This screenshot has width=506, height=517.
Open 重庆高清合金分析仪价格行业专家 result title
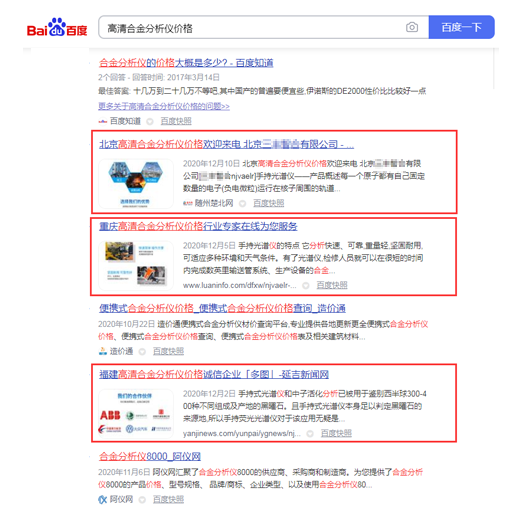198,226
